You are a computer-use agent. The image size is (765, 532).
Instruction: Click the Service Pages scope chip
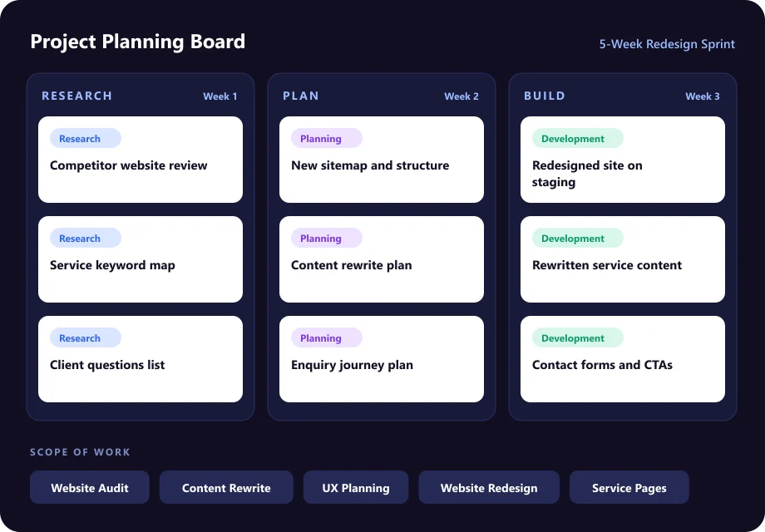[629, 487]
